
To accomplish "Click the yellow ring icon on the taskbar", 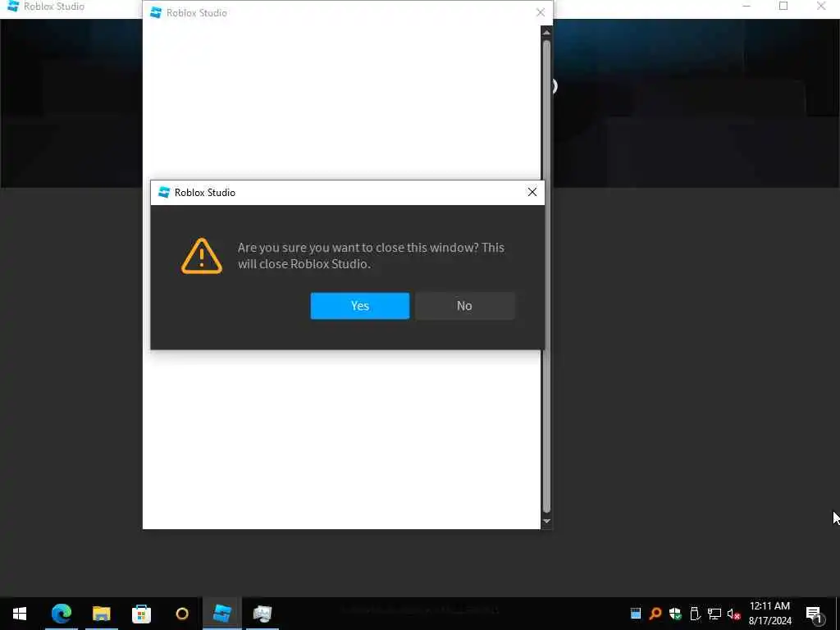I will pos(182,614).
